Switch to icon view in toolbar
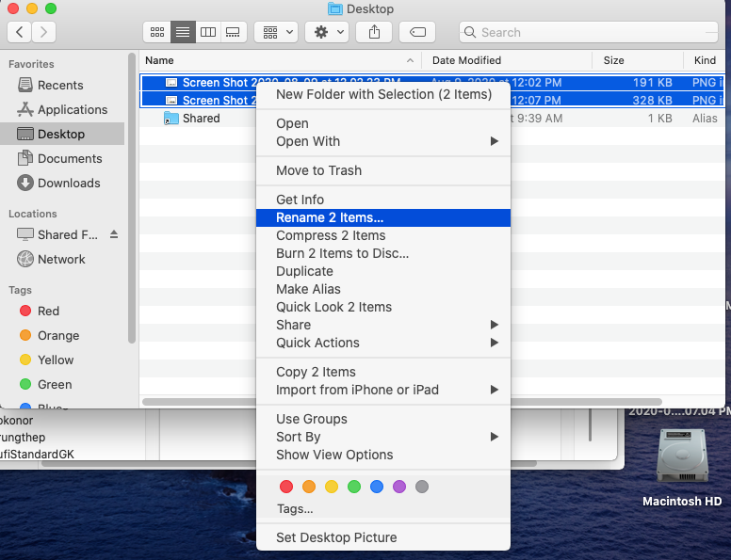This screenshot has width=731, height=560. (157, 32)
